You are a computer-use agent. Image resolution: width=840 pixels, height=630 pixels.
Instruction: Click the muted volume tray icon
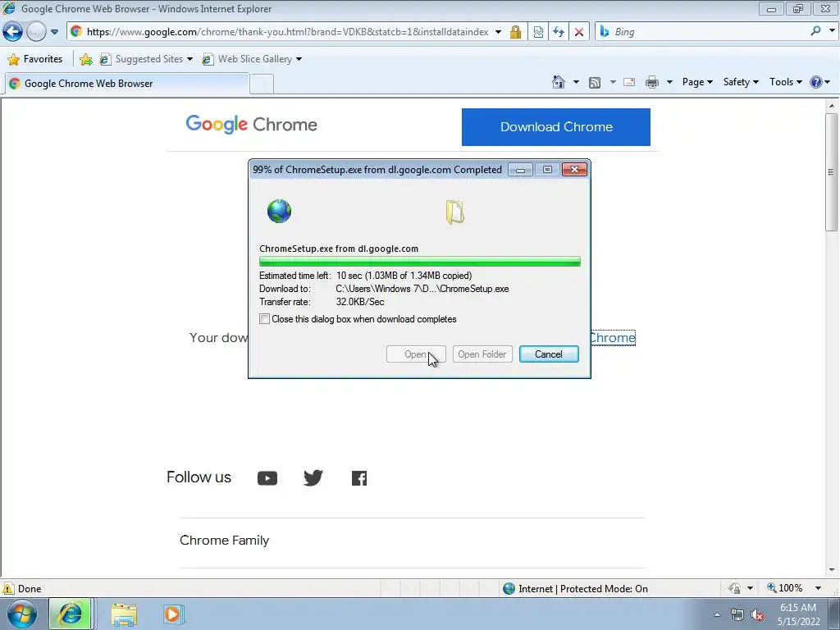757,615
